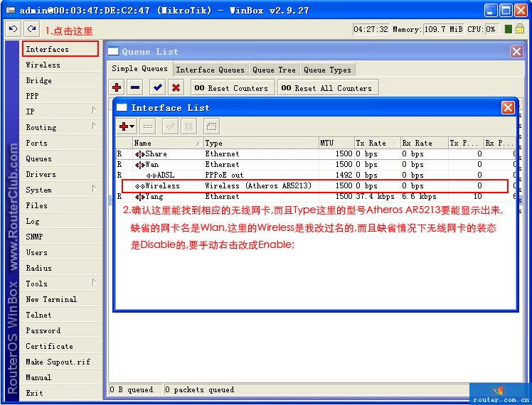Expand the Tools submenu arrow
The width and height of the screenshot is (532, 405).
94,282
